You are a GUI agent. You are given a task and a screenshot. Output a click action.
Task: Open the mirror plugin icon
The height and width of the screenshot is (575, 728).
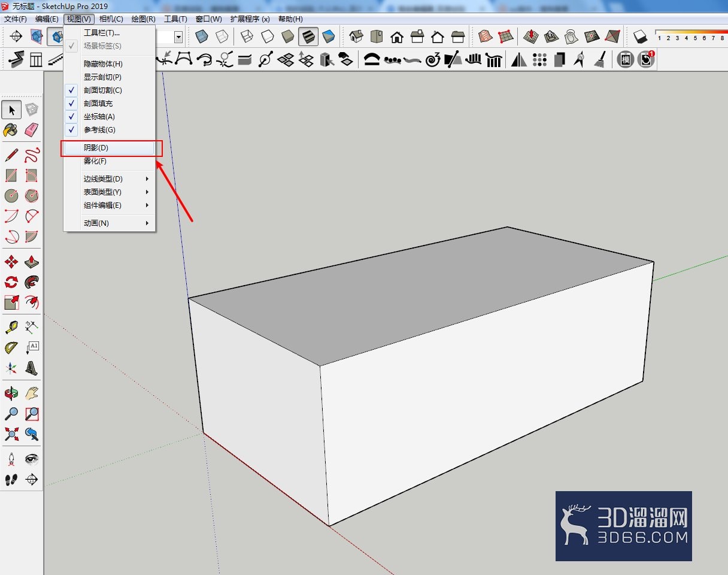click(x=518, y=59)
